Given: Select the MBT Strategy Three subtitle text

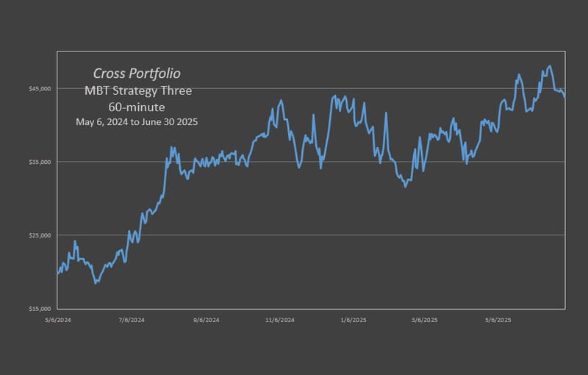Looking at the screenshot, I should [138, 90].
